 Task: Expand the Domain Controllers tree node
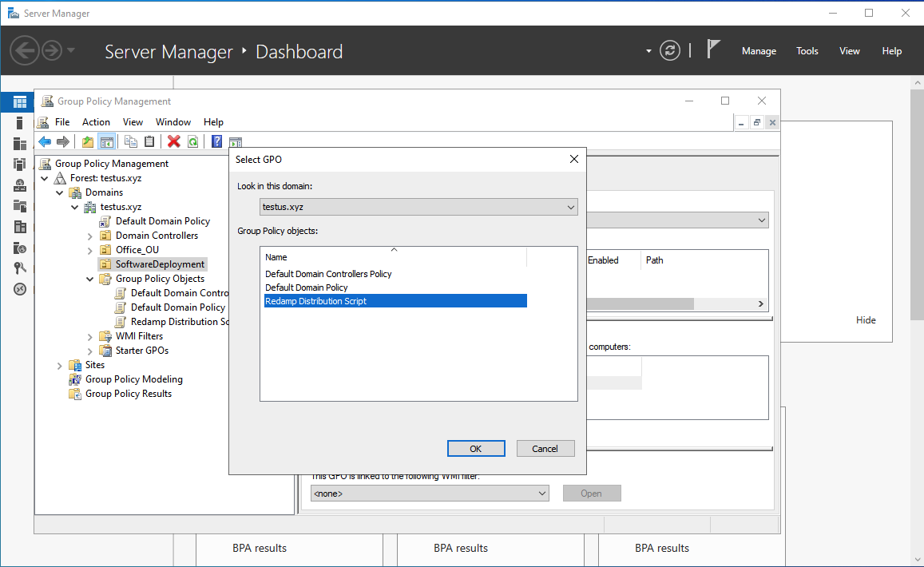click(89, 236)
